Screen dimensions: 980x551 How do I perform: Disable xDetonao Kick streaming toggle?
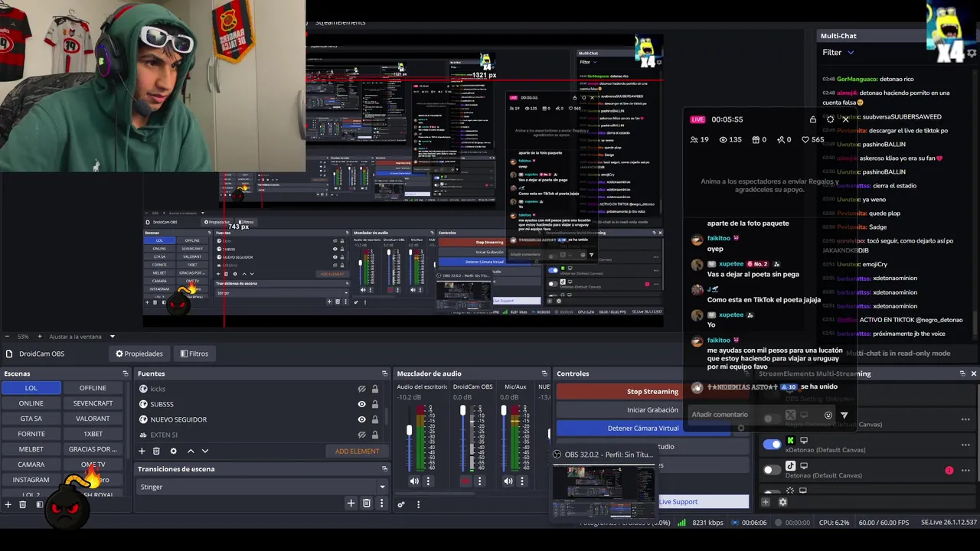pyautogui.click(x=772, y=444)
